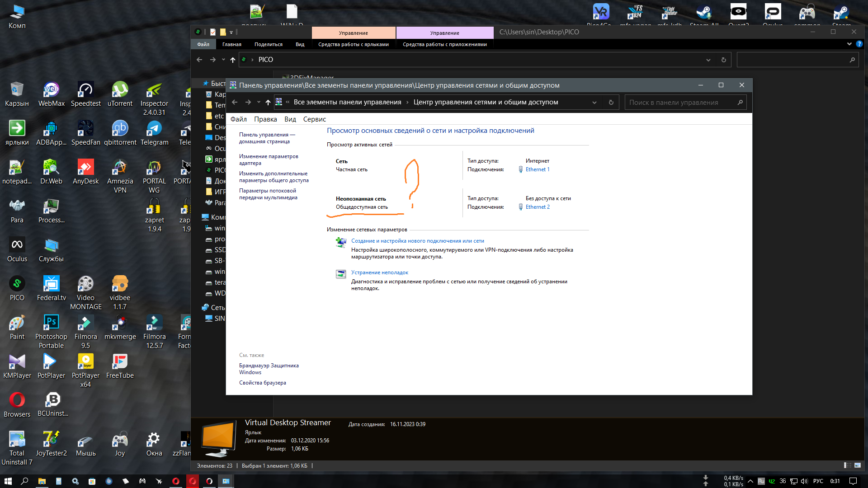Switch to the Вид ribbon tab
This screenshot has height=488, width=868.
point(300,44)
